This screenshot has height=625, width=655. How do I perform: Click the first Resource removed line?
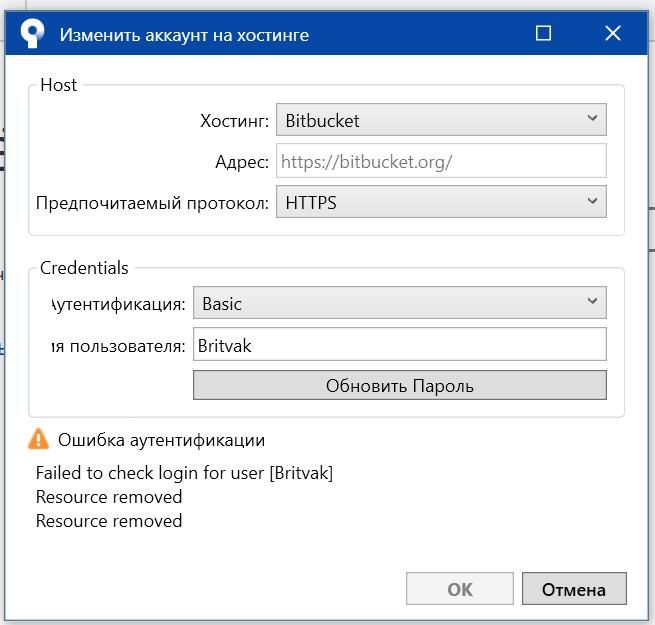click(x=109, y=497)
